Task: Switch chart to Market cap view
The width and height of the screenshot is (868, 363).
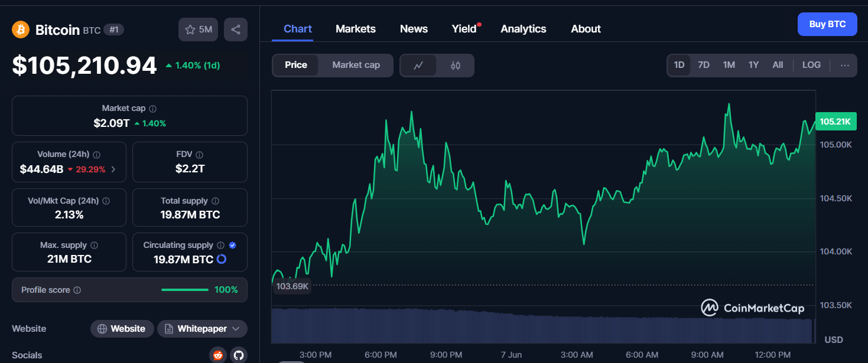Action: (356, 65)
